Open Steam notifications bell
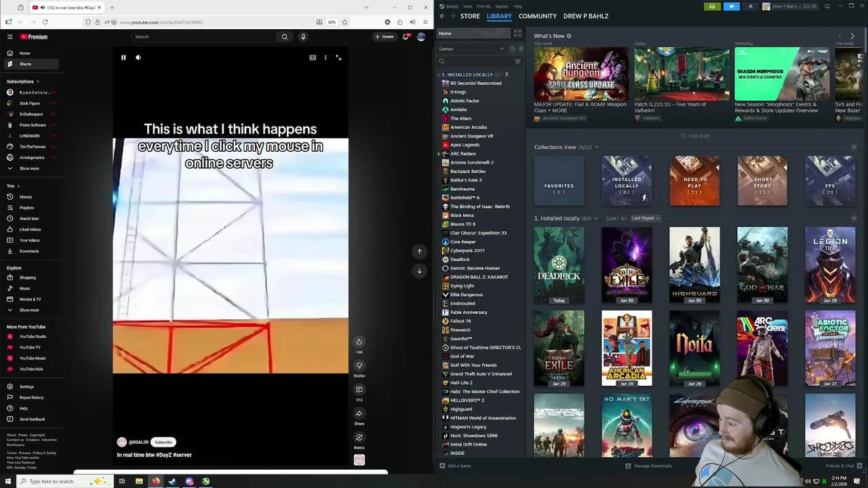The image size is (868, 488). (x=750, y=6)
